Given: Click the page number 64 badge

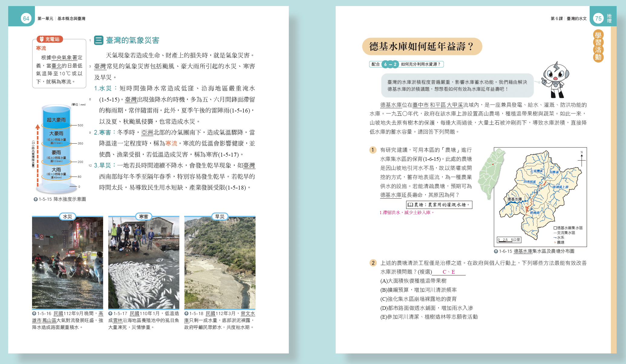Looking at the screenshot, I should tap(26, 18).
